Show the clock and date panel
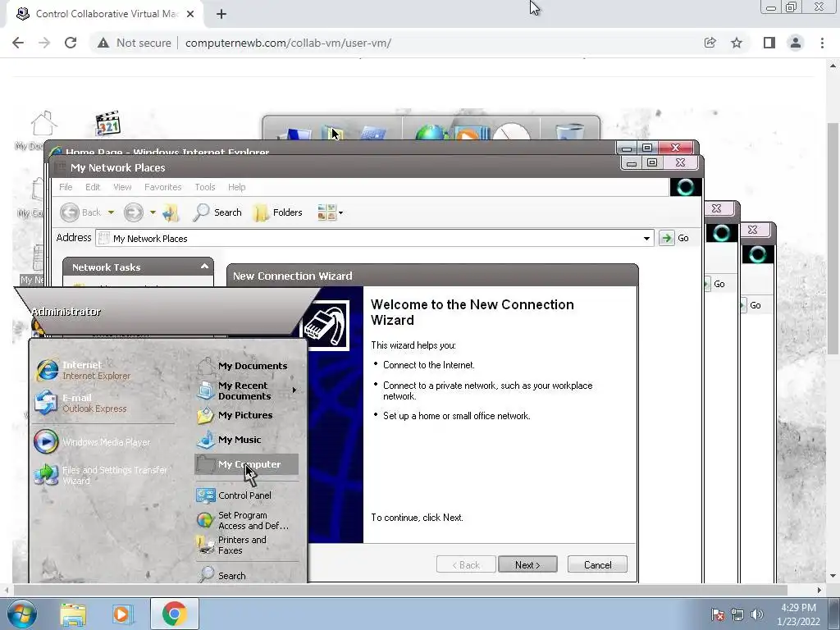 coord(798,614)
